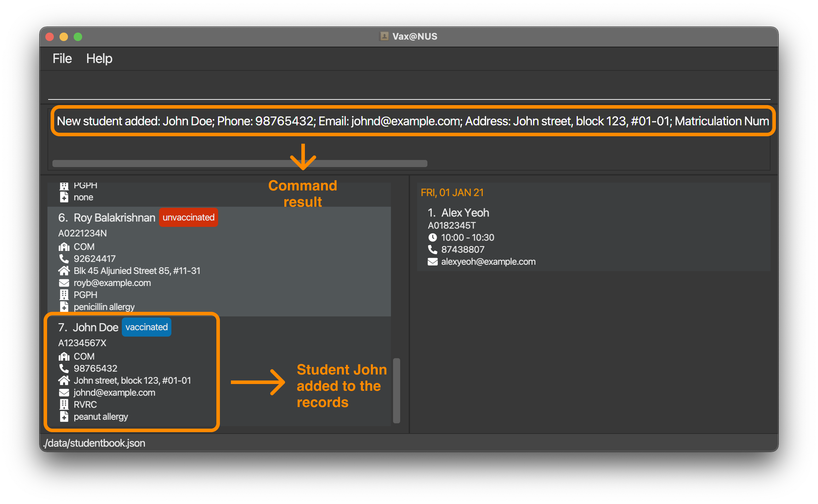The width and height of the screenshot is (818, 504).
Task: Click the email johnd@example.com
Action: point(114,393)
